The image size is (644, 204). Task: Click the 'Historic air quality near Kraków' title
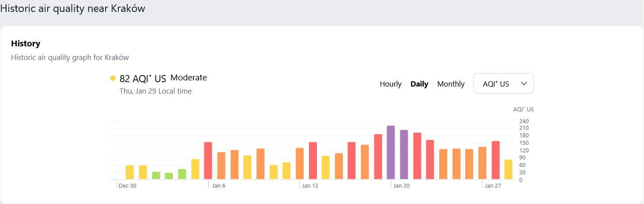point(73,8)
